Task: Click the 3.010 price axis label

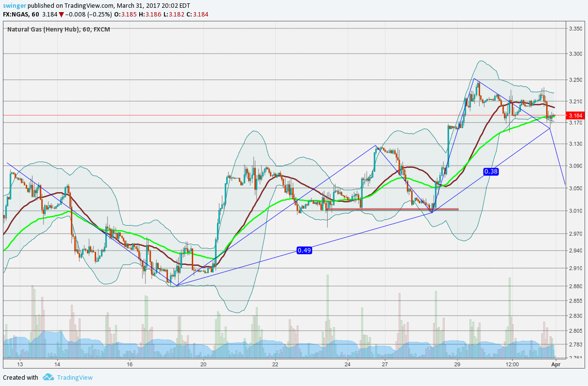Action: (575, 211)
